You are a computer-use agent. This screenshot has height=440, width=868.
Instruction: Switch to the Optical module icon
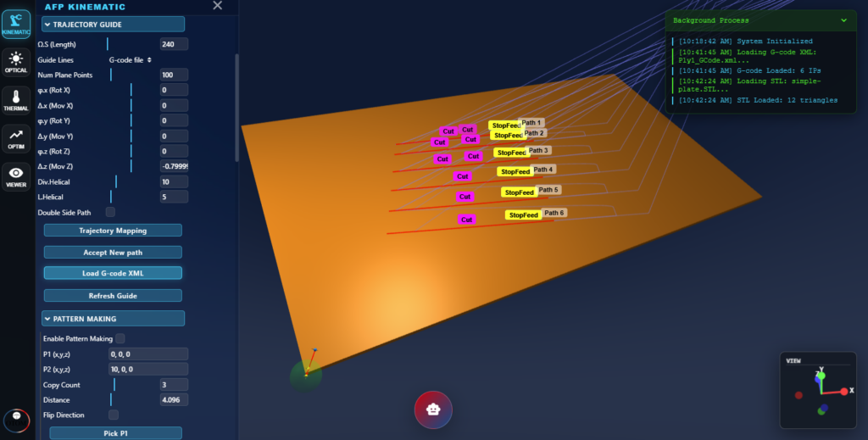(x=16, y=61)
